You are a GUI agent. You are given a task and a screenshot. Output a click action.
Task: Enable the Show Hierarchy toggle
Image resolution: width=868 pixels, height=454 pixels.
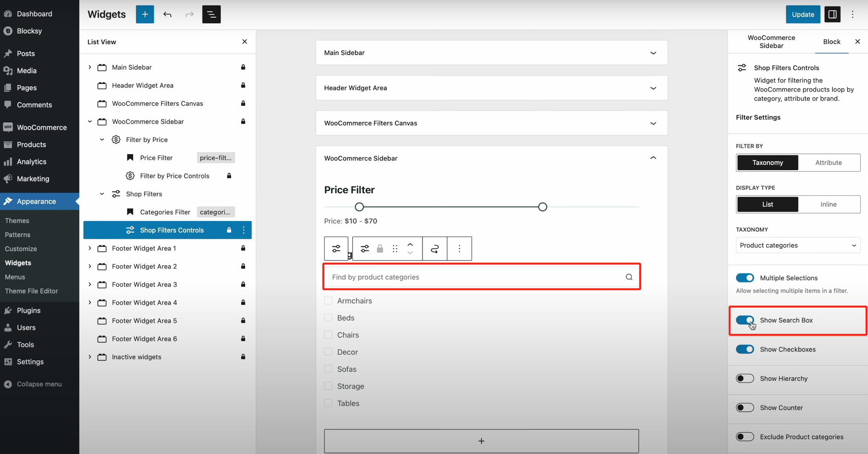745,378
